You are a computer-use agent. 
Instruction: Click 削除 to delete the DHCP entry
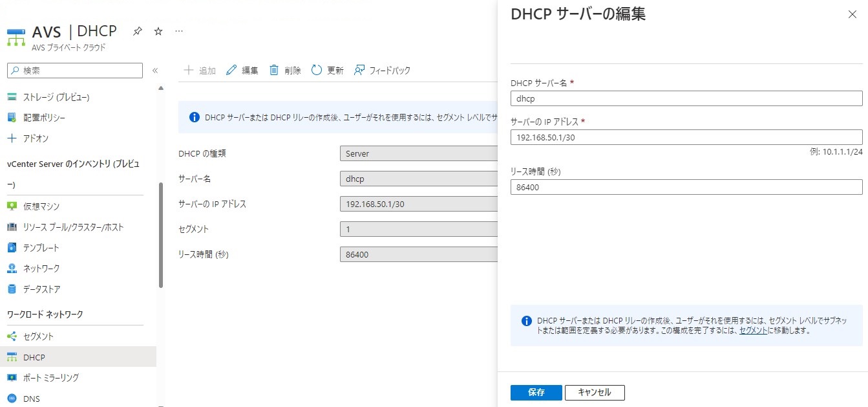[x=284, y=70]
